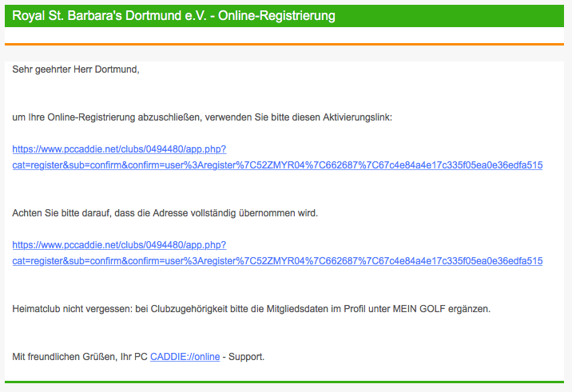Click the word 'Dortmund' in the greeting line
Viewport: 572px width, 392px height.
[118, 69]
